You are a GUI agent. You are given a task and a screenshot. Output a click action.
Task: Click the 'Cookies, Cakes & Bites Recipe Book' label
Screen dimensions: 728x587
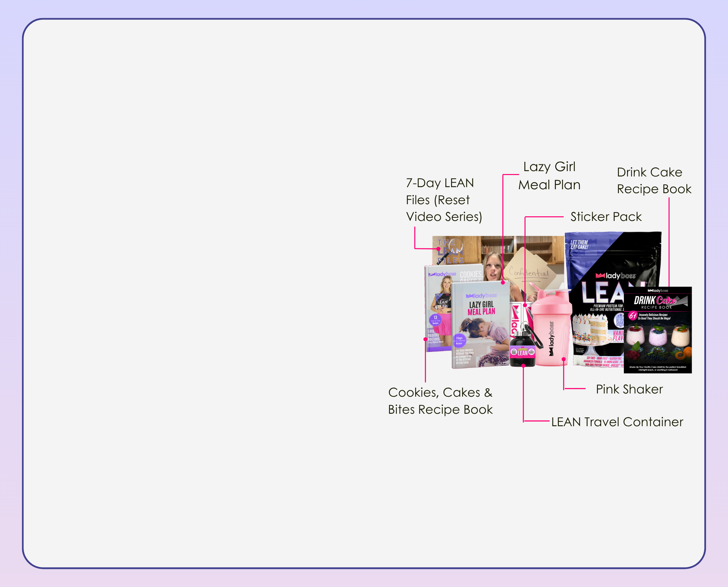coord(440,401)
